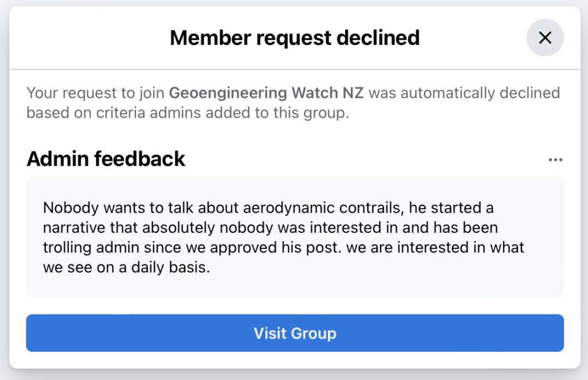Click the 'automatically declined' explanation text

(x=464, y=93)
